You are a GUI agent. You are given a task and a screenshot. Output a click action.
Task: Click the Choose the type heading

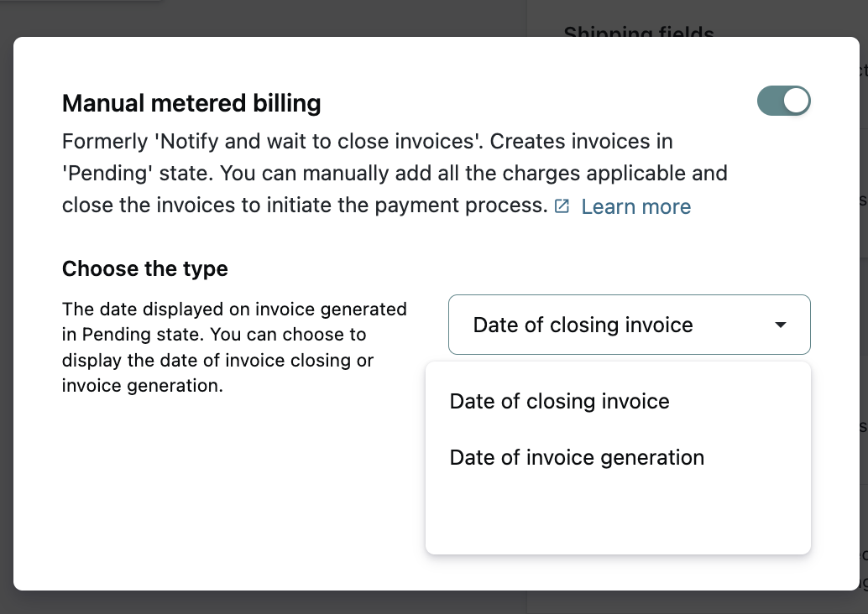point(144,268)
